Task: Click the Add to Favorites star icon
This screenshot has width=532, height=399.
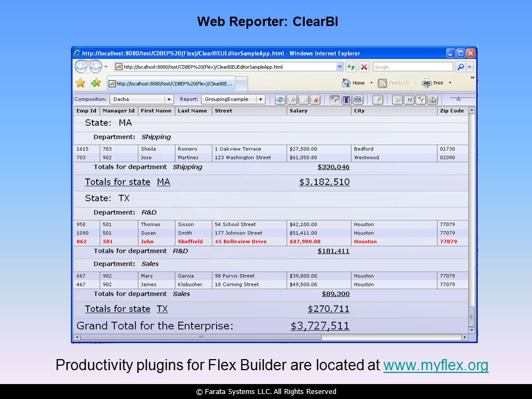Action: pos(96,83)
